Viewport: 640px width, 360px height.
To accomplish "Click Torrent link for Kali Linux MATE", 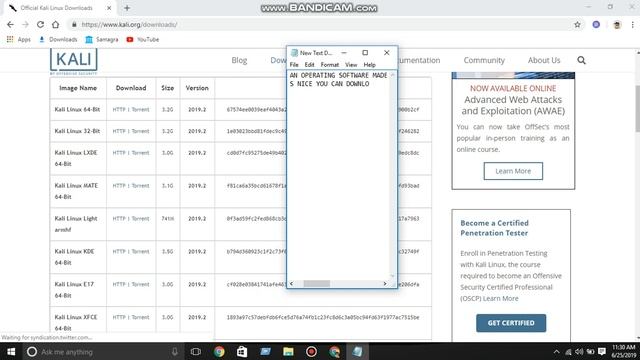I will coord(140,186).
